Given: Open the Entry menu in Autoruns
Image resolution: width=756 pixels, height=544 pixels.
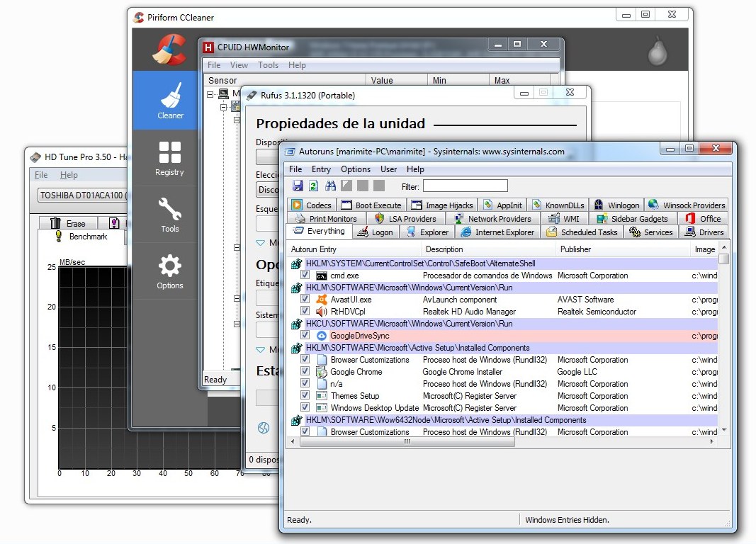Looking at the screenshot, I should [321, 169].
